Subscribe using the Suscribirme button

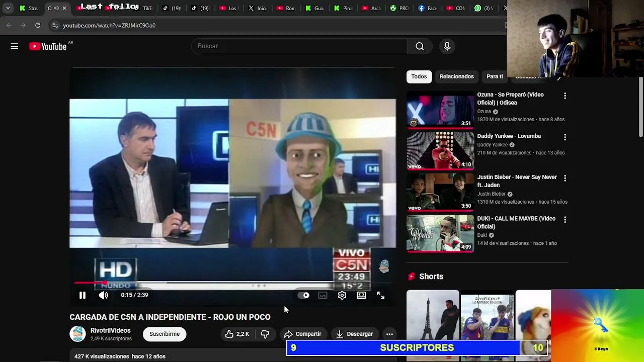pos(165,334)
